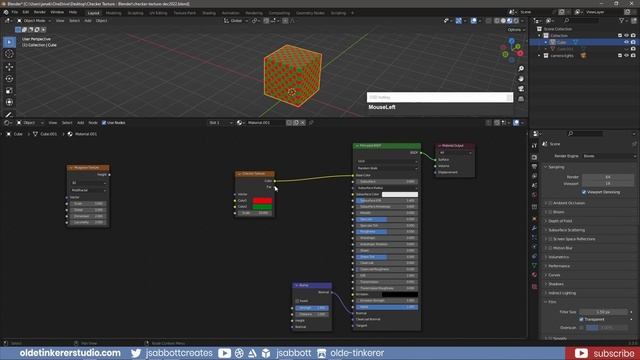Click the unlink material X icon
Viewport: 640px width, 360px height.
pyautogui.click(x=302, y=122)
